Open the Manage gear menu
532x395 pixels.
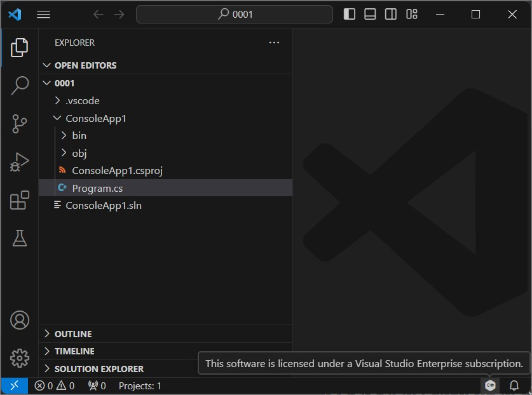(19, 358)
